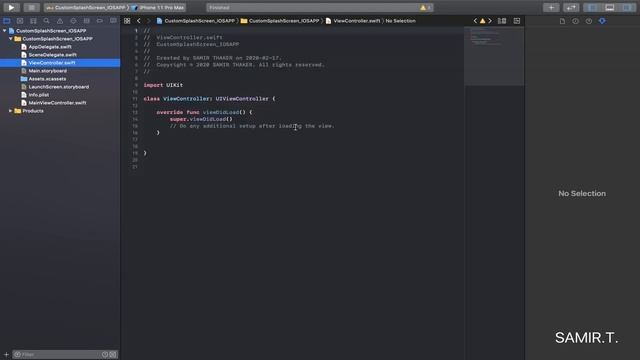The width and height of the screenshot is (640, 360).
Task: Click CustomSplashScreen_IOSAPP folder in jump bar
Action: click(280, 21)
